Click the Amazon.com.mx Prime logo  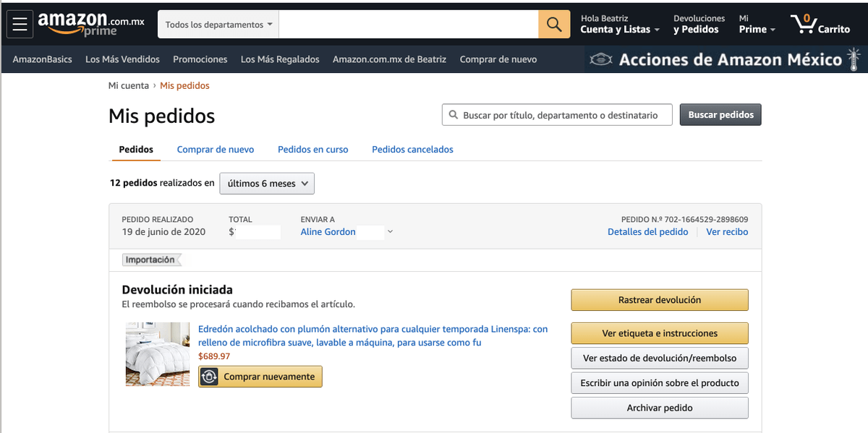91,24
